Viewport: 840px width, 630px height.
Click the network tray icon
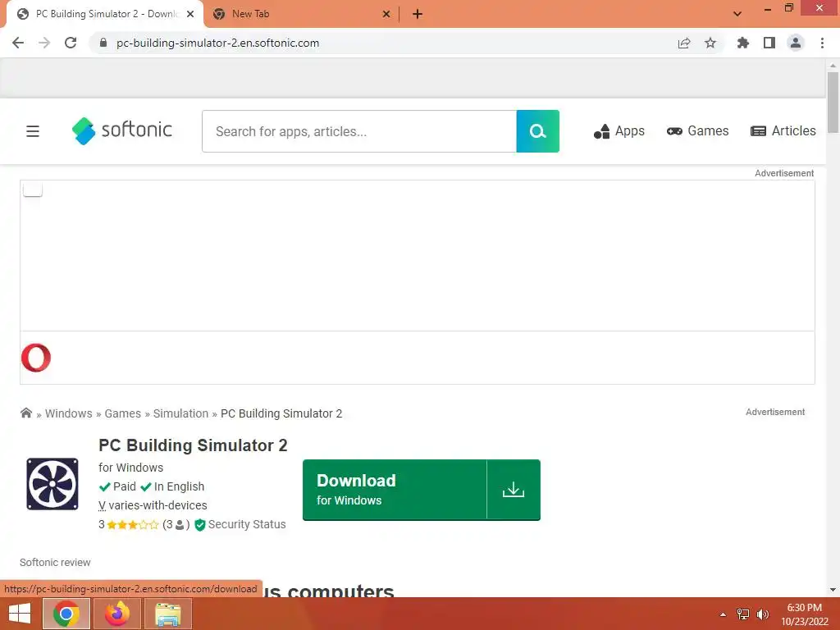tap(743, 614)
